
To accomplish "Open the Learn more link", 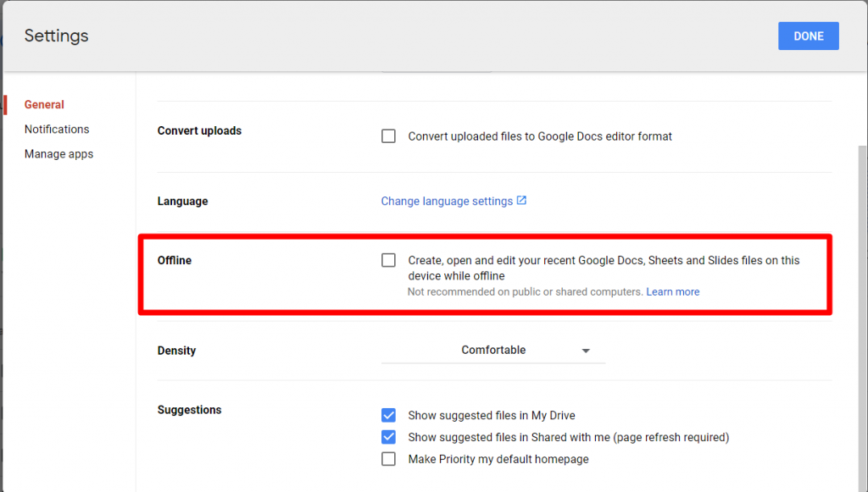I will click(672, 291).
